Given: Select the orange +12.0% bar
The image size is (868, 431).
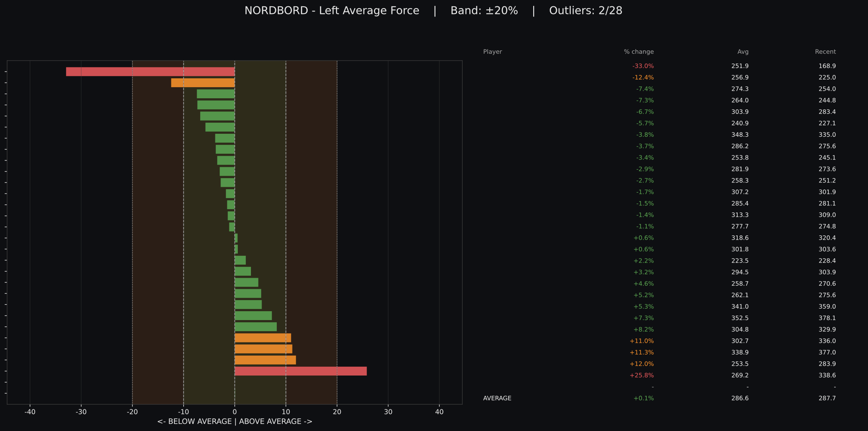Looking at the screenshot, I should coord(265,360).
